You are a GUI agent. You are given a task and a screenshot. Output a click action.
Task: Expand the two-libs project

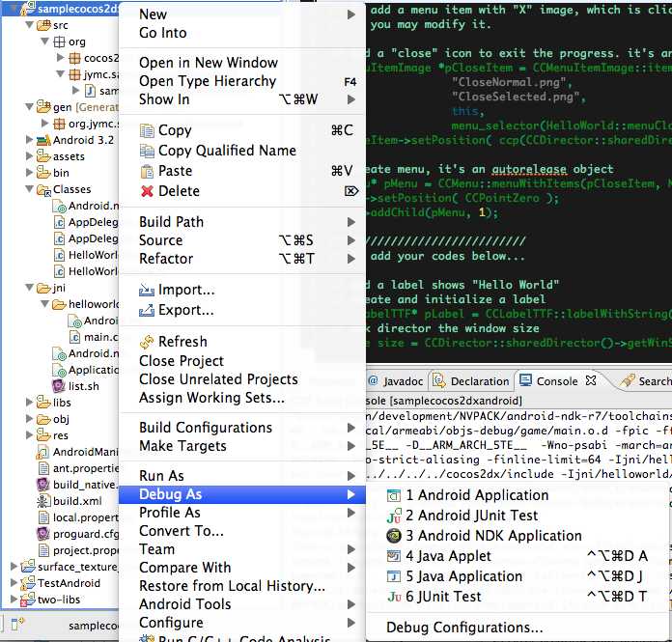coord(14,600)
